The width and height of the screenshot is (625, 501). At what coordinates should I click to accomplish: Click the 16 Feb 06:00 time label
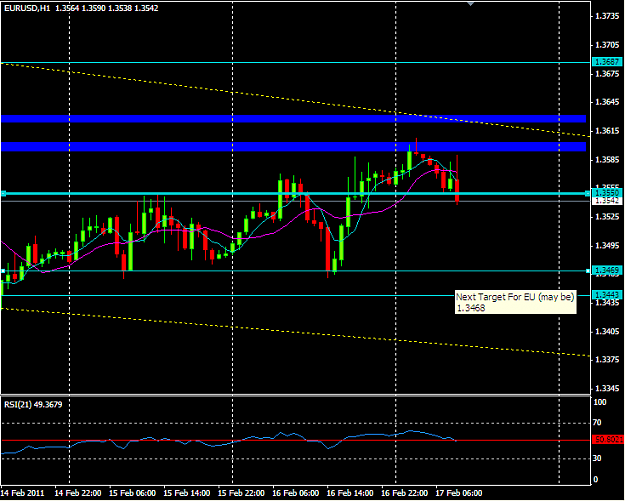pos(296,493)
